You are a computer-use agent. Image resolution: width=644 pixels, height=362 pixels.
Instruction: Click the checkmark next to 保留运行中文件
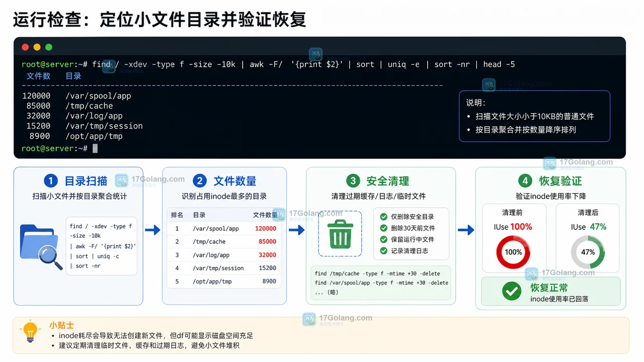(384, 239)
